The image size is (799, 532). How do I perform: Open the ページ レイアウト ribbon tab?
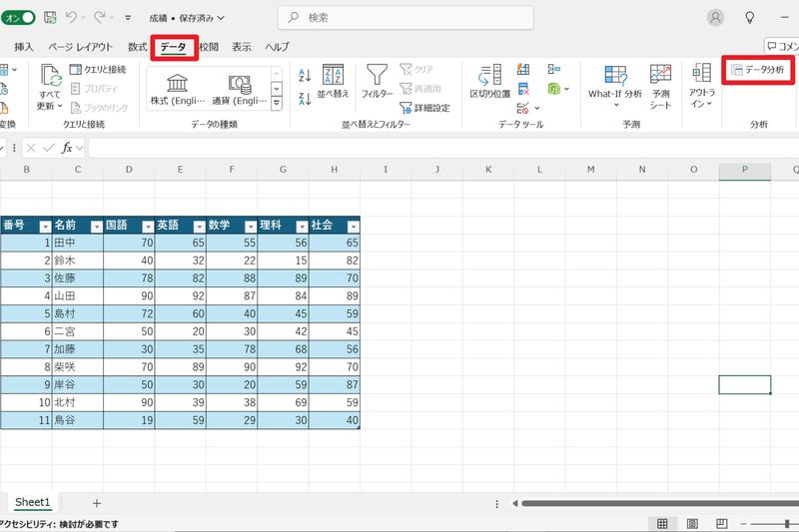coord(80,47)
